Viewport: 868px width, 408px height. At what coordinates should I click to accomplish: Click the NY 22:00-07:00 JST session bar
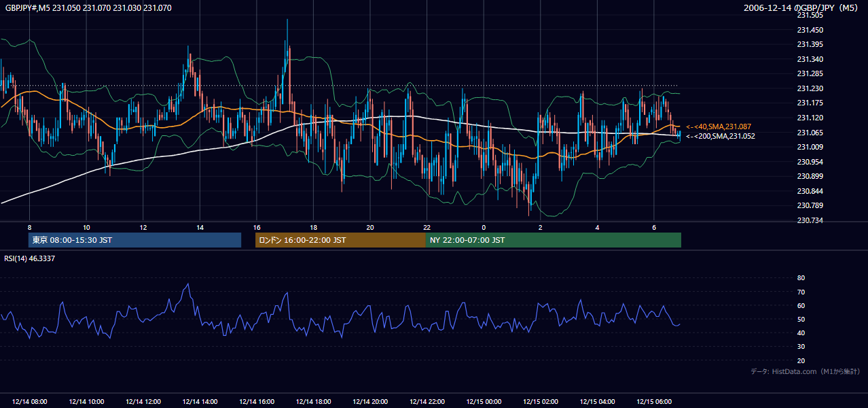pyautogui.click(x=554, y=240)
